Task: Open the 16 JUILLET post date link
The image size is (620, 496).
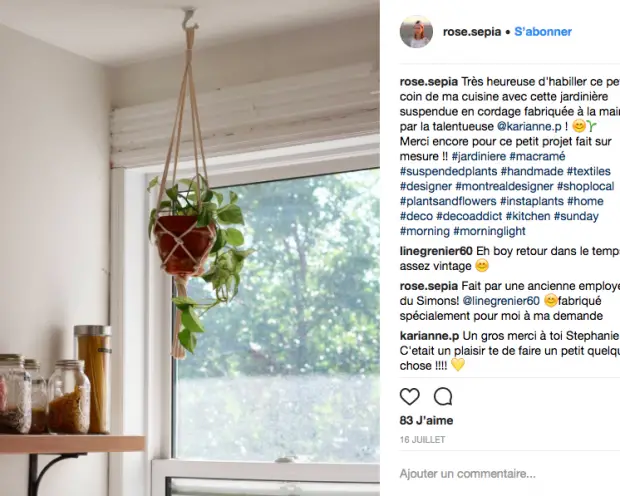Action: pyautogui.click(x=422, y=440)
